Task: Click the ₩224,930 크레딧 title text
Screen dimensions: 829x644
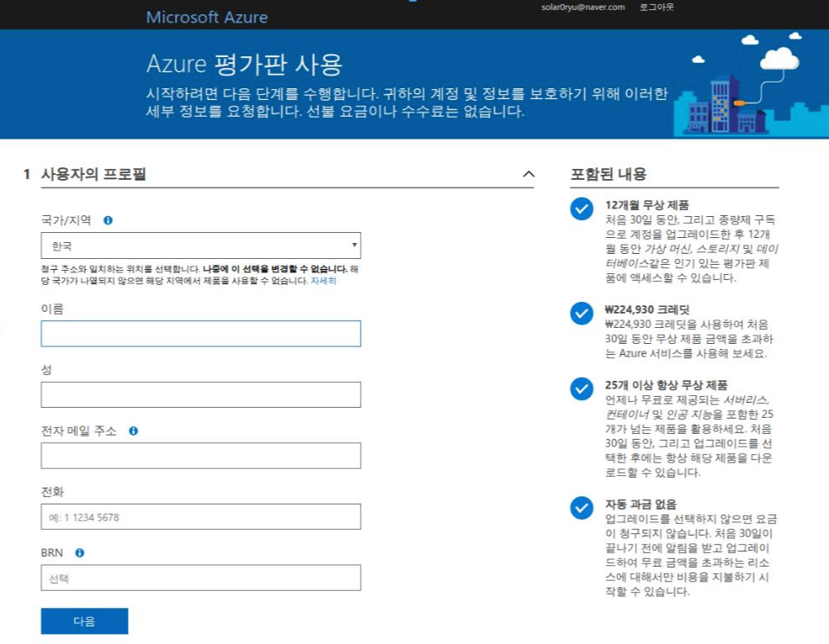Action: [647, 310]
